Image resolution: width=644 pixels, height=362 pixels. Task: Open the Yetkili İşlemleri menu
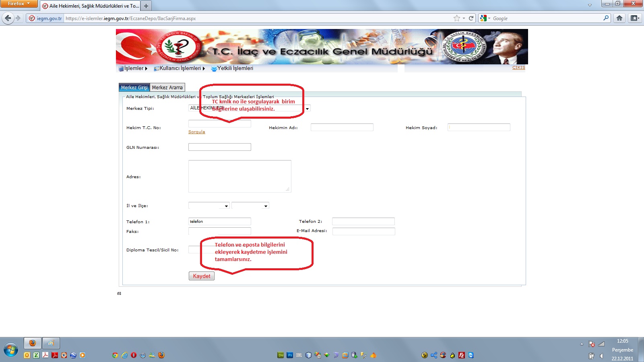(235, 68)
